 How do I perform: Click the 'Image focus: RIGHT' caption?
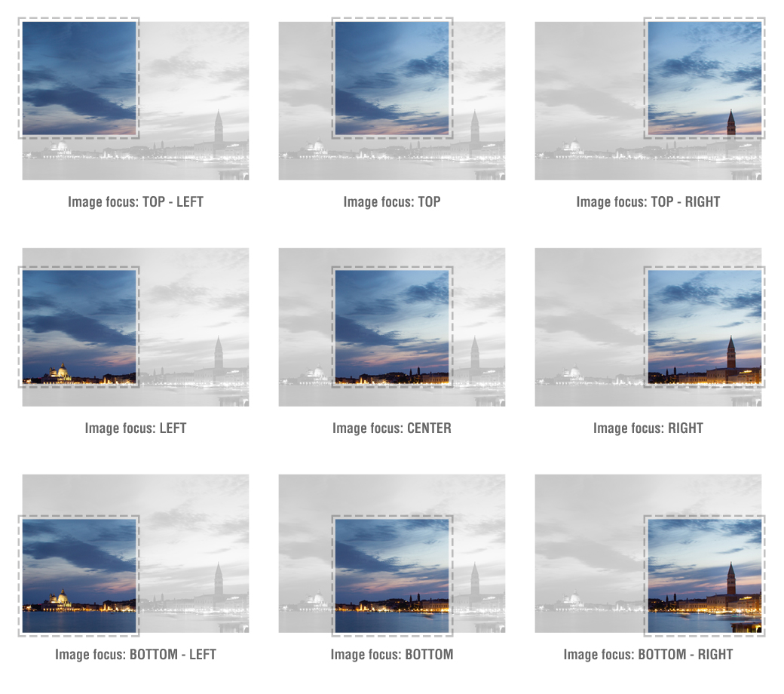tap(648, 428)
